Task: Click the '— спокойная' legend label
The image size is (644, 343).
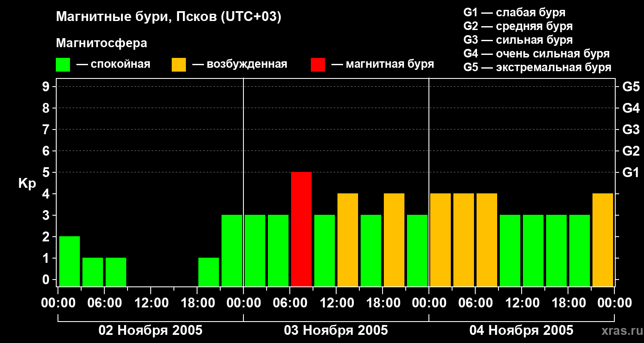Action: (113, 65)
